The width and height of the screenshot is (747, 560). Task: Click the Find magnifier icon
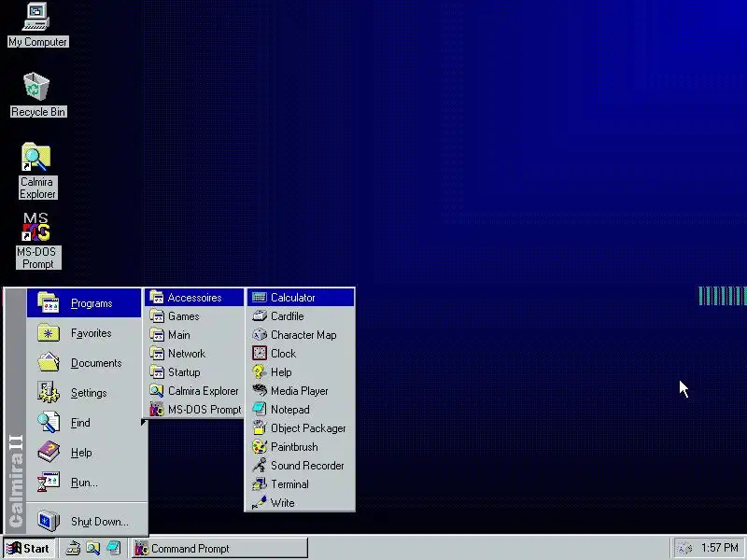(x=49, y=423)
